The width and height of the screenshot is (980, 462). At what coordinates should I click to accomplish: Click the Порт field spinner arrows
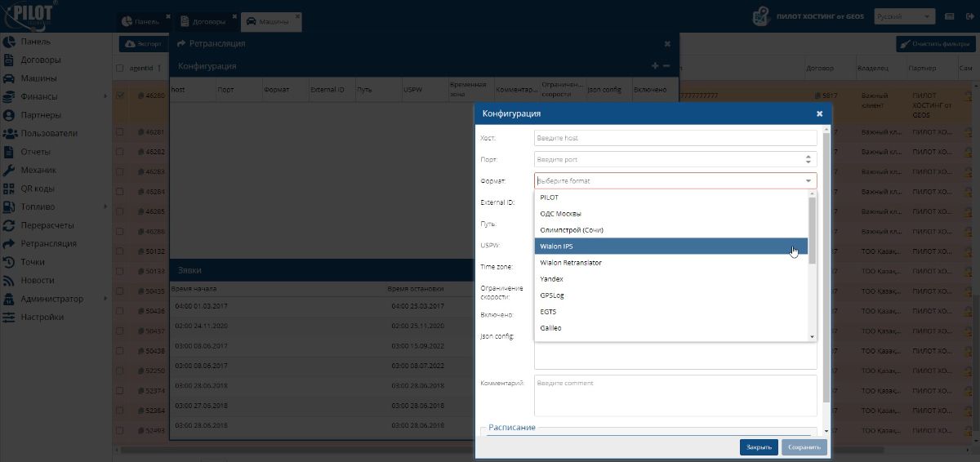809,160
